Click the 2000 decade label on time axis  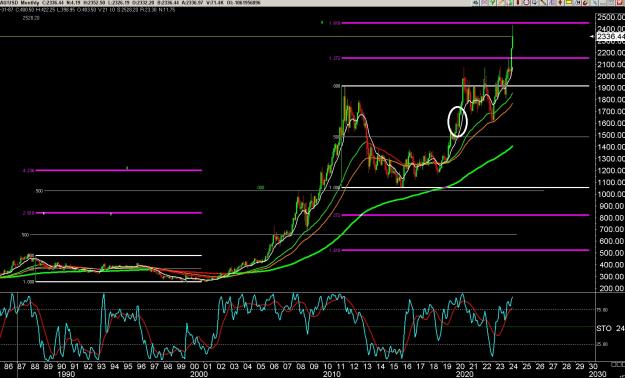199,374
